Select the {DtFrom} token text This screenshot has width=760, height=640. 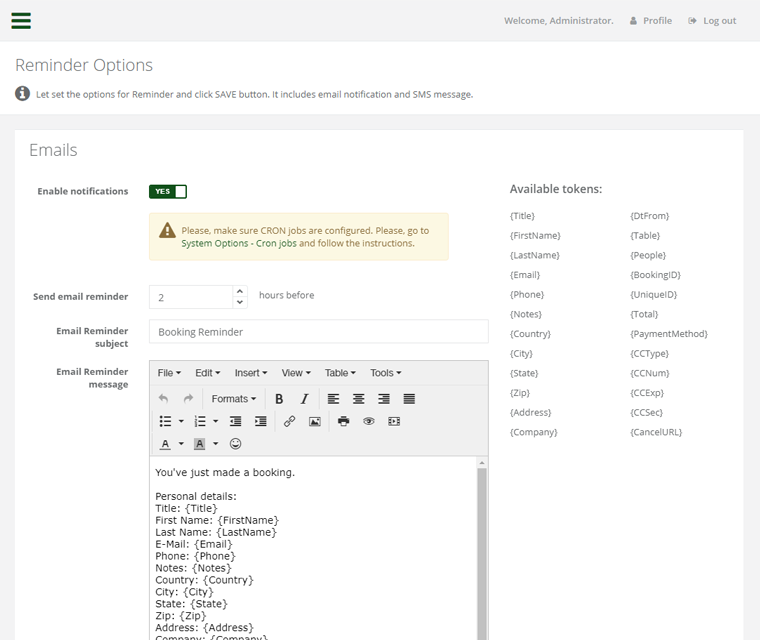[x=649, y=216]
